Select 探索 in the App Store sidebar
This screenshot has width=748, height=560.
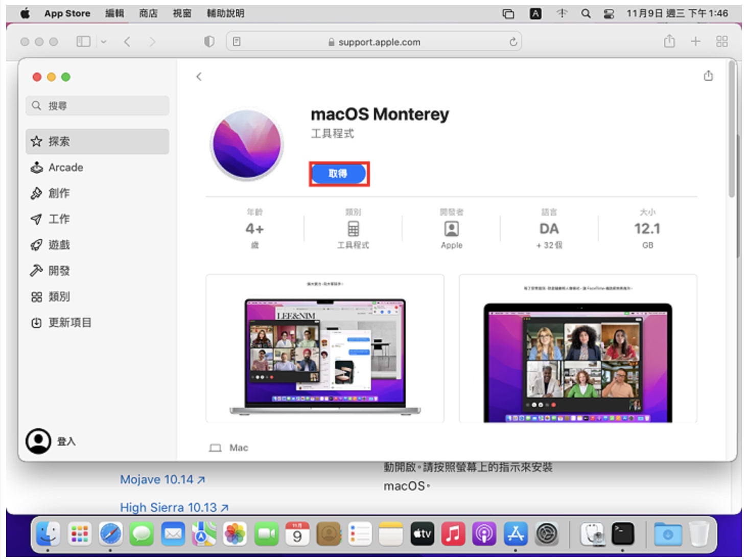(97, 142)
